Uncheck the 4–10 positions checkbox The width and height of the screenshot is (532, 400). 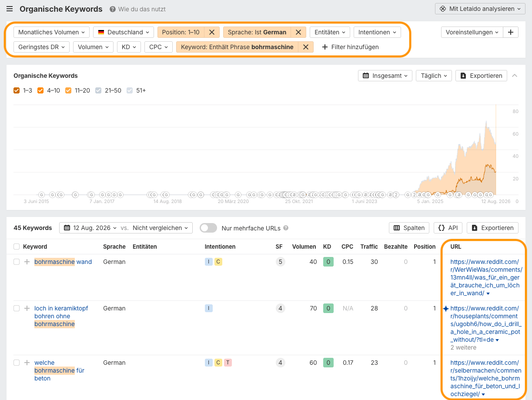(x=40, y=90)
